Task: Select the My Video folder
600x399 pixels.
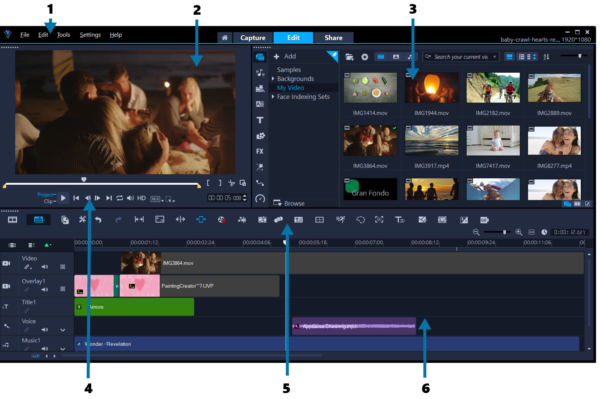Action: click(x=290, y=88)
